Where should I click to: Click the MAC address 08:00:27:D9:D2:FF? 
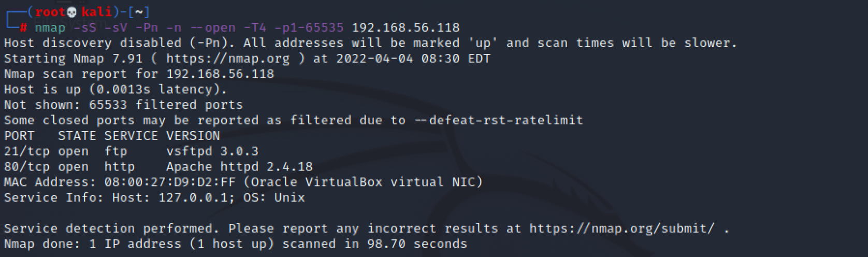tap(170, 182)
